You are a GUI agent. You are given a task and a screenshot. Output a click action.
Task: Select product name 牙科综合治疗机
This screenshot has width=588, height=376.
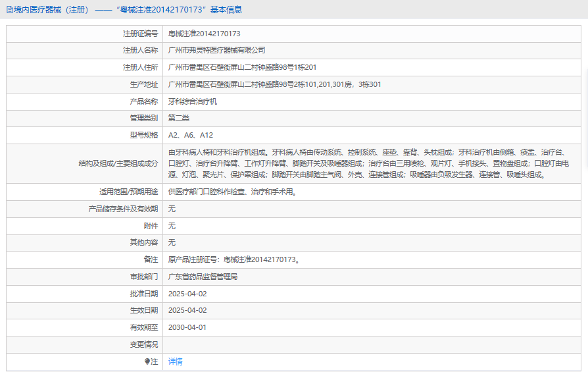(192, 101)
